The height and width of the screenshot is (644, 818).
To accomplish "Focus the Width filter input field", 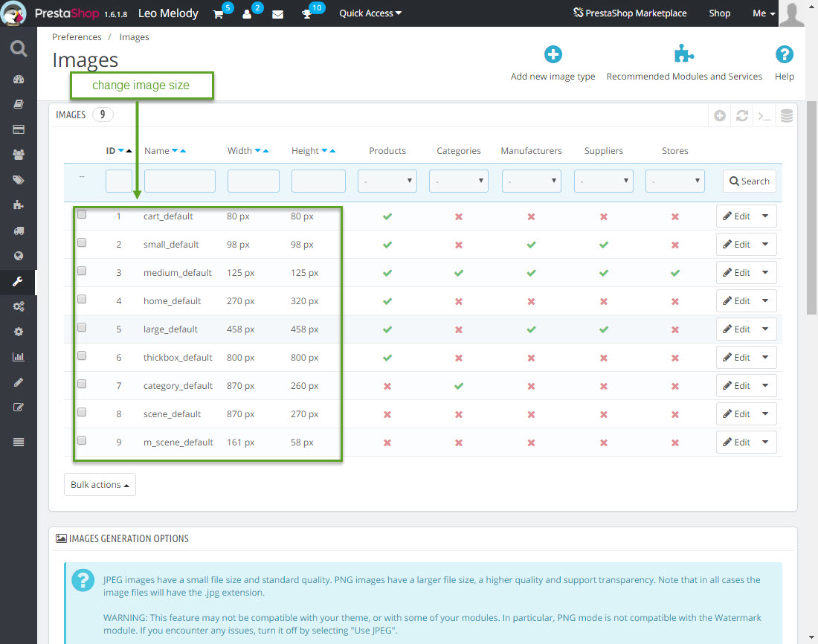I will 254,181.
